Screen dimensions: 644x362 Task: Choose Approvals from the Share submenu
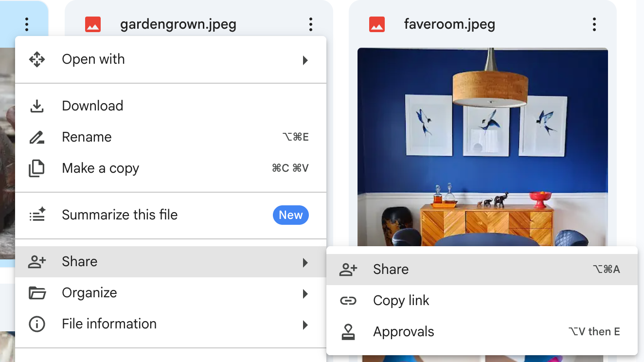click(403, 332)
